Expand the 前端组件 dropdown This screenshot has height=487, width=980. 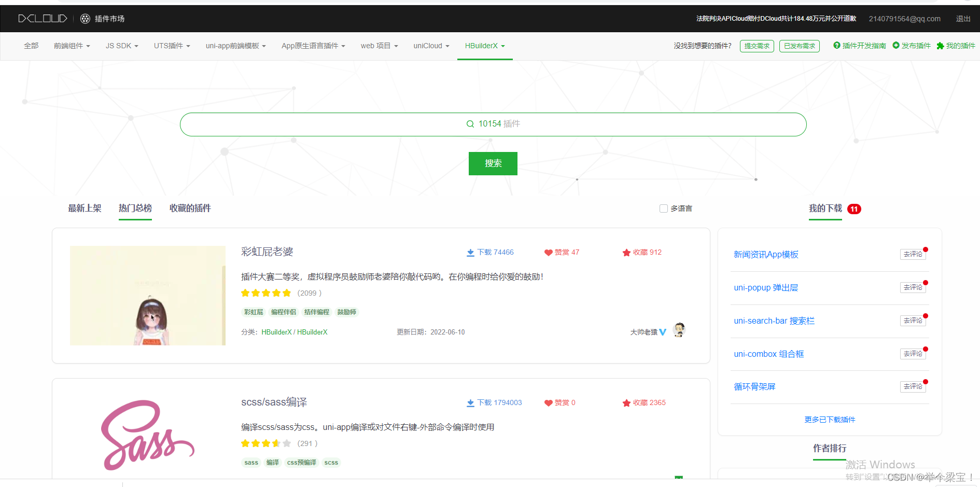click(72, 46)
